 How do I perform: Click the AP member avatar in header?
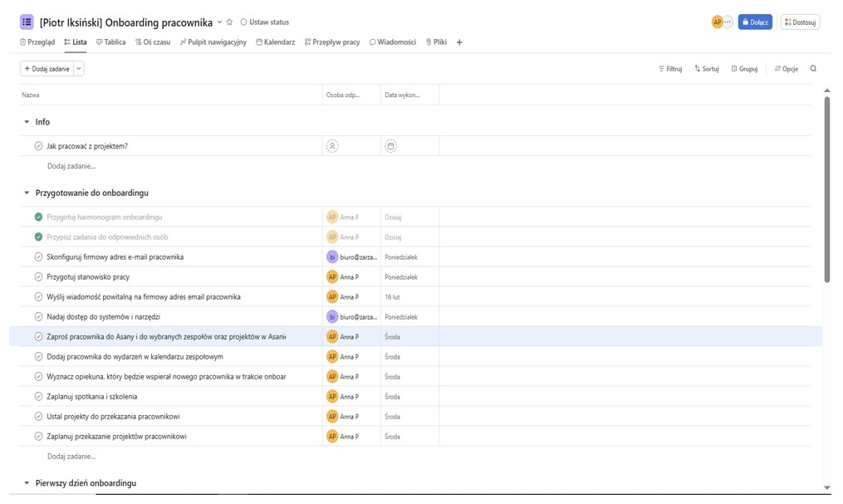click(717, 22)
